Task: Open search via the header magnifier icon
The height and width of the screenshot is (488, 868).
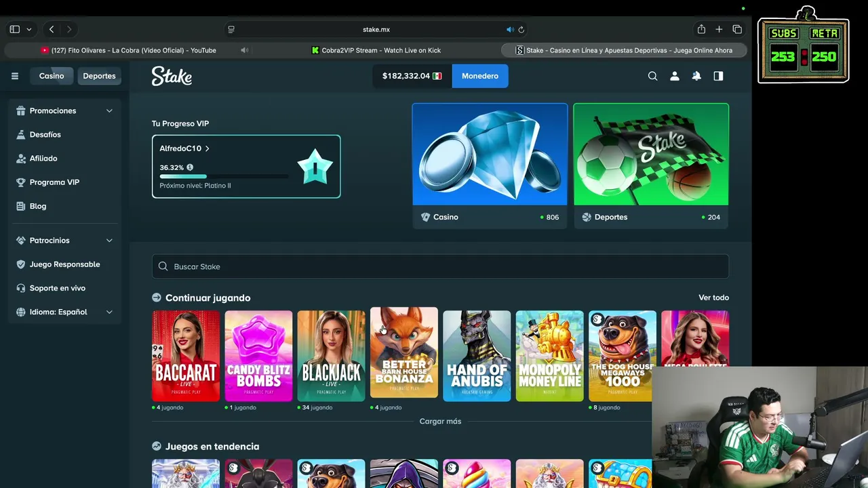Action: coord(652,76)
